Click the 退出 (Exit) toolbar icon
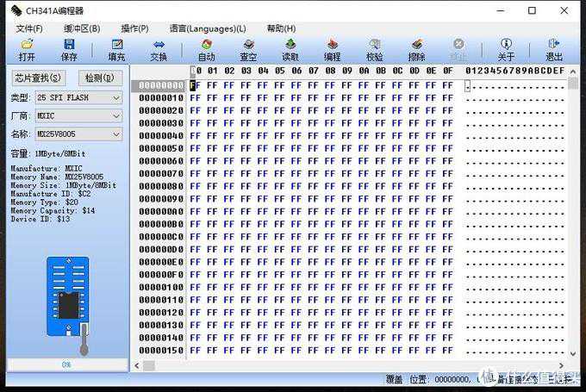Viewport: 586px width, 392px height. point(554,49)
